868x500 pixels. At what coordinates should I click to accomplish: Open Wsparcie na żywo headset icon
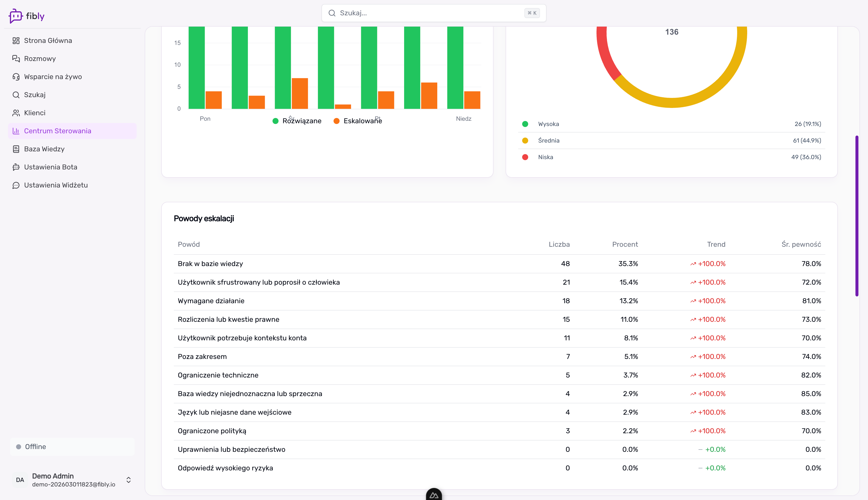(16, 77)
